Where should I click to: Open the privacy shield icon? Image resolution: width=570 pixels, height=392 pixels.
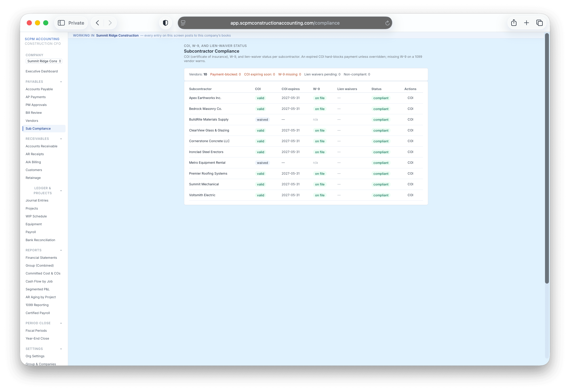point(166,23)
